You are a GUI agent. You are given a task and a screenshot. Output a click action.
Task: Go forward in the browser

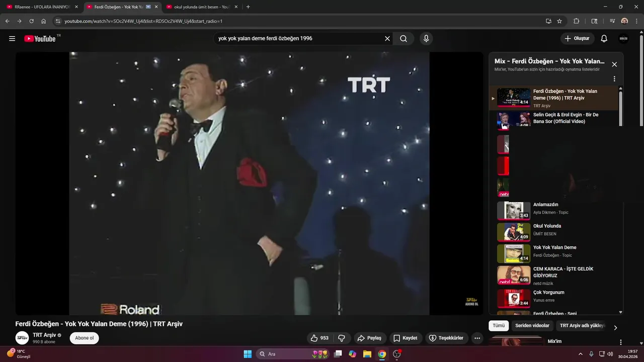[19, 21]
